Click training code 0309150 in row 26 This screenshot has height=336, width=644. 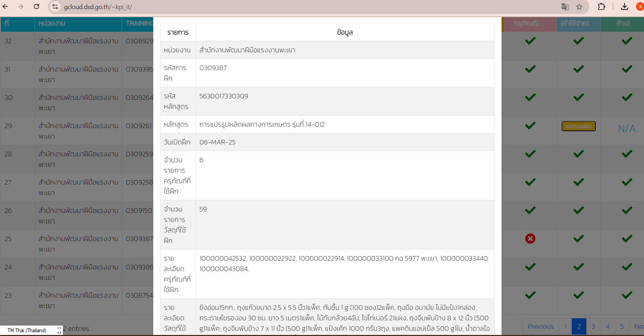coord(139,211)
